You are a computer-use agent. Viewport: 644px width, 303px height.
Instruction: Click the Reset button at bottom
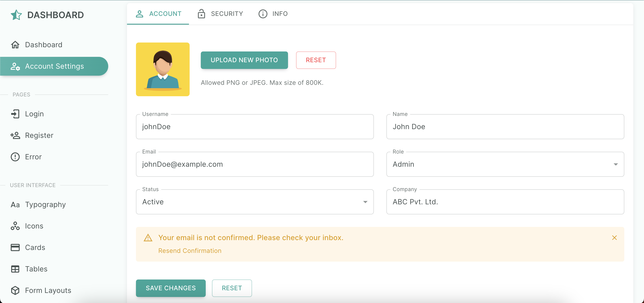(x=232, y=288)
